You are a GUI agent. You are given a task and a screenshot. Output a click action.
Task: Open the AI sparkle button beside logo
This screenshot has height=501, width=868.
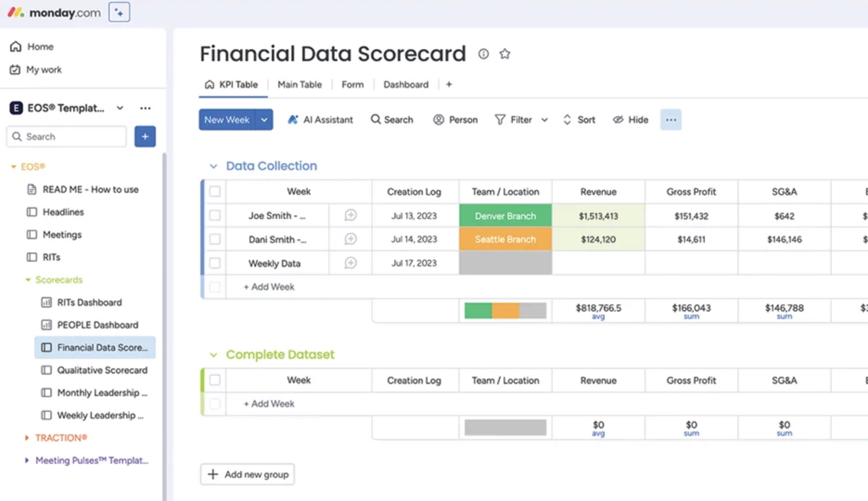click(x=119, y=13)
